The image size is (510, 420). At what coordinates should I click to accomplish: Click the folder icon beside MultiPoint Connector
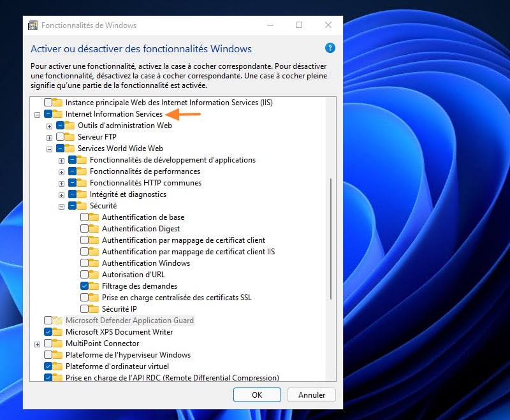click(57, 344)
